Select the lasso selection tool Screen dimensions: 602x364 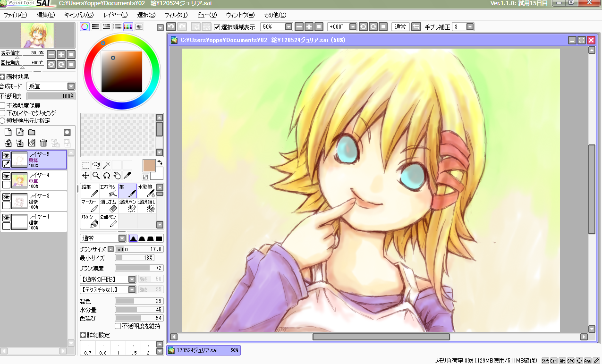[96, 165]
